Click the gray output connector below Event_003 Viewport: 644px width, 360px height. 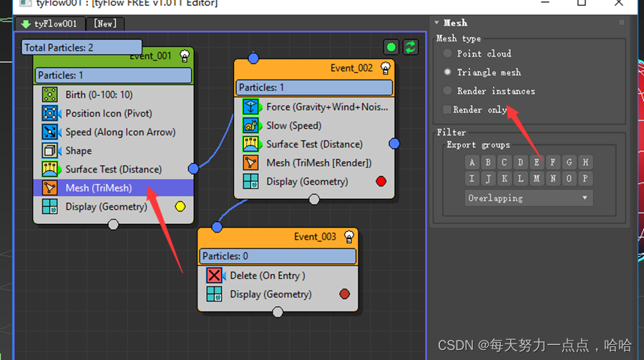coord(278,312)
